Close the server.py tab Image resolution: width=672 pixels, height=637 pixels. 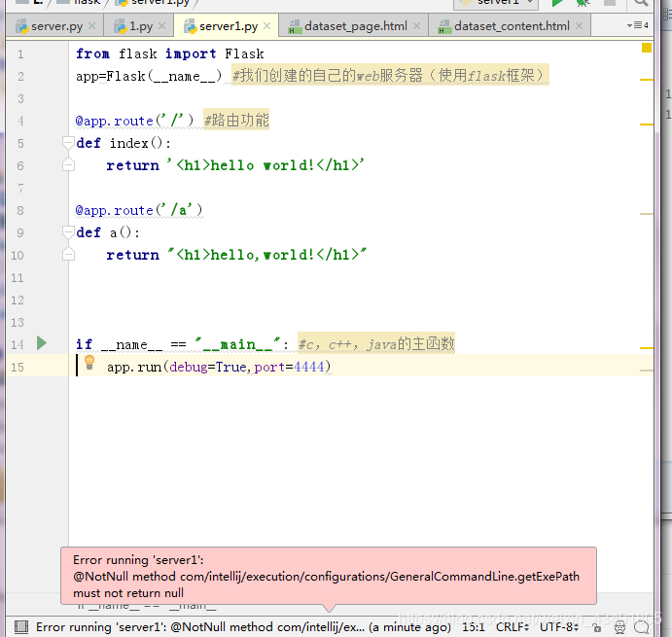click(x=91, y=26)
